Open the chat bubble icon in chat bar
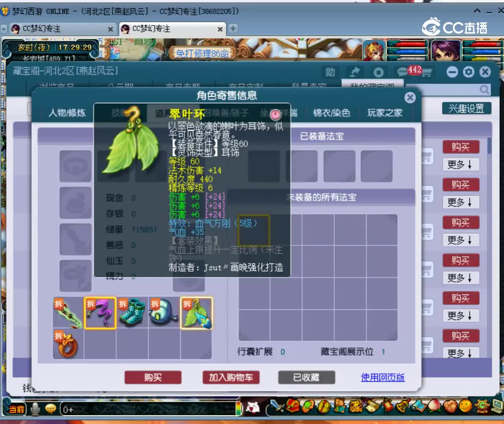504x424 pixels. coord(50,409)
